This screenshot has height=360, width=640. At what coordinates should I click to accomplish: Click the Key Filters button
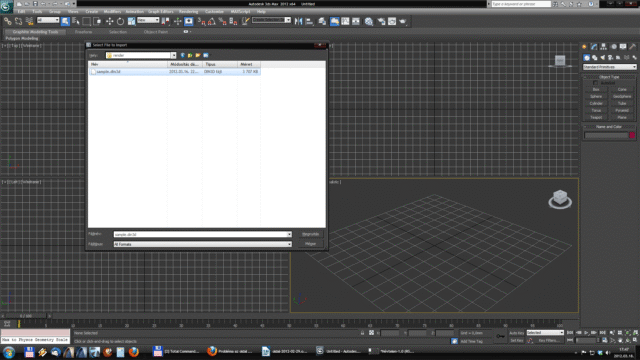[x=548, y=340]
